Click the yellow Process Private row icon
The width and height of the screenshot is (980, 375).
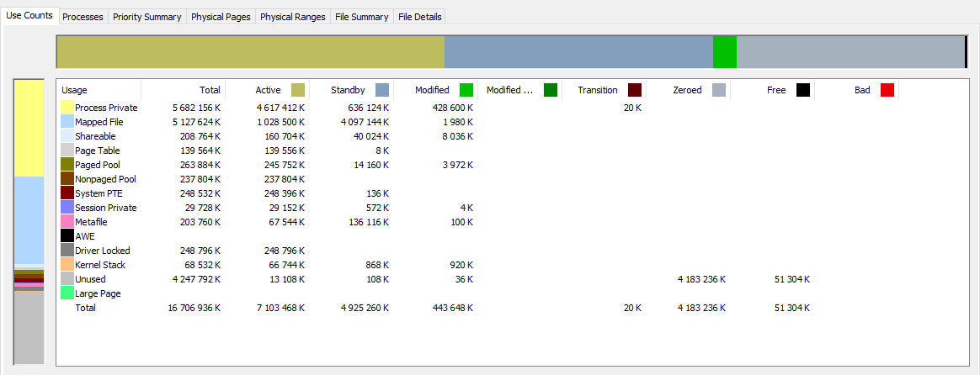tap(67, 108)
